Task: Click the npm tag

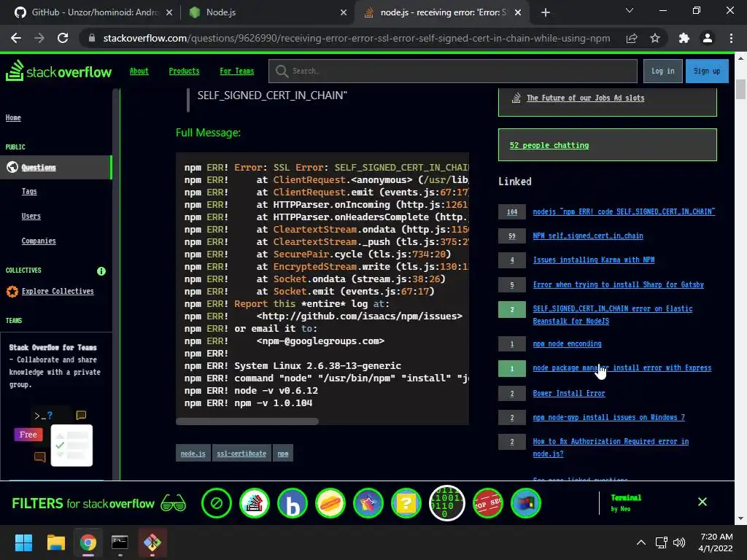Action: pyautogui.click(x=283, y=454)
